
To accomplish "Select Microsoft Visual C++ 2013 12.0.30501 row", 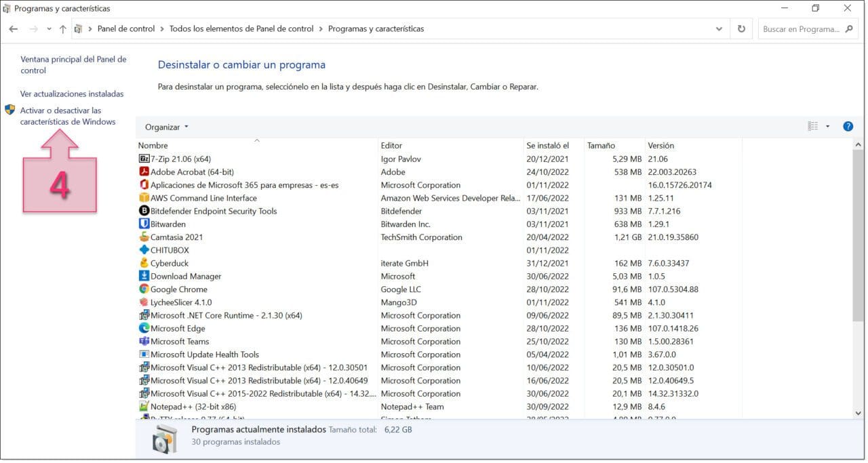I will [439, 367].
